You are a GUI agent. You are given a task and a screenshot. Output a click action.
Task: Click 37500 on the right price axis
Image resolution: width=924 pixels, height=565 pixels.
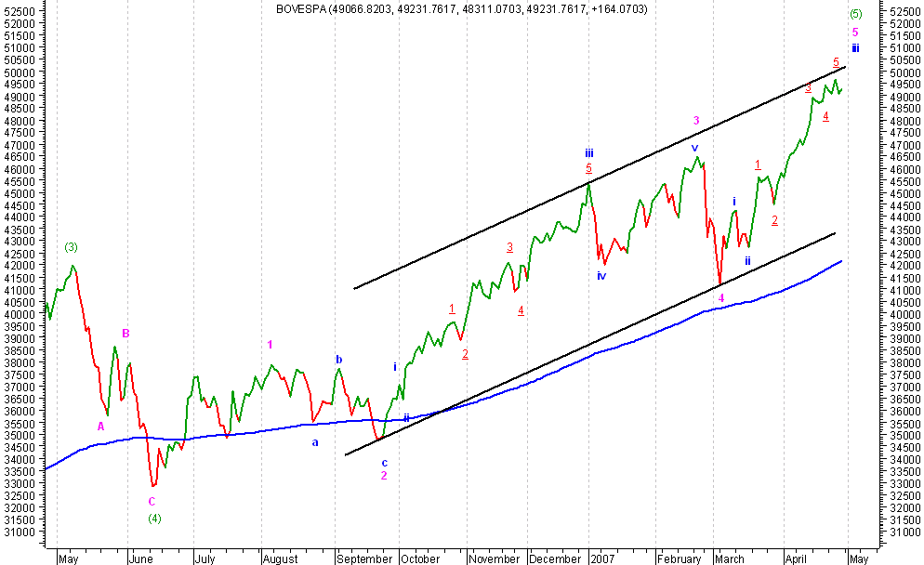click(905, 374)
